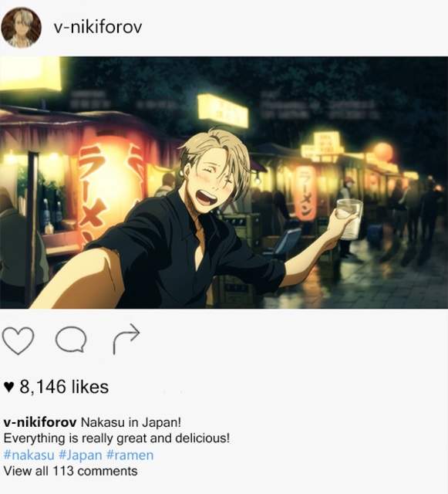Open the #Japan hashtag
The width and height of the screenshot is (448, 494).
pos(81,455)
